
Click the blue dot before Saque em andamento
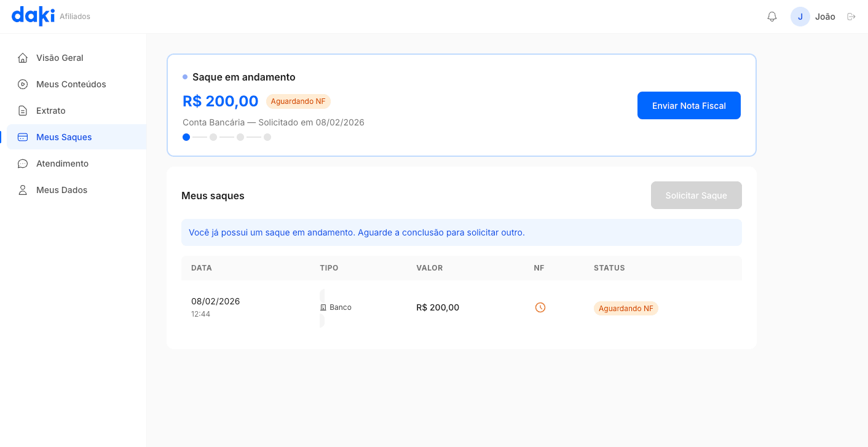coord(185,77)
